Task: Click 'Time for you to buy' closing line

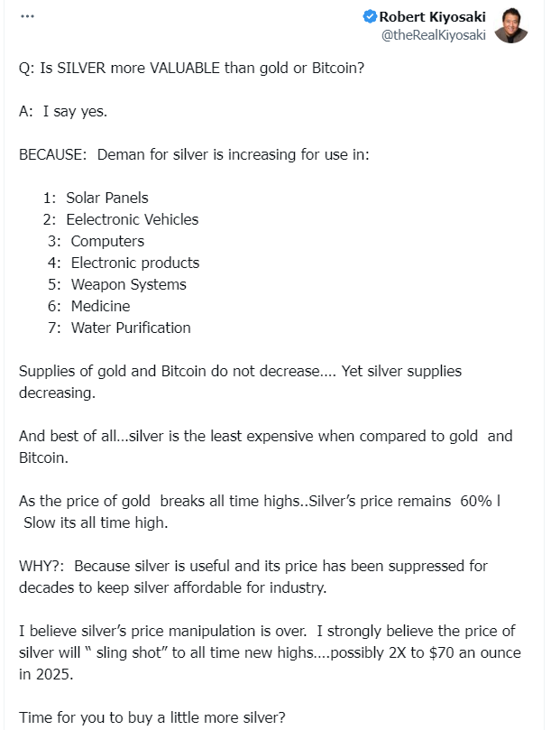Action: (151, 717)
